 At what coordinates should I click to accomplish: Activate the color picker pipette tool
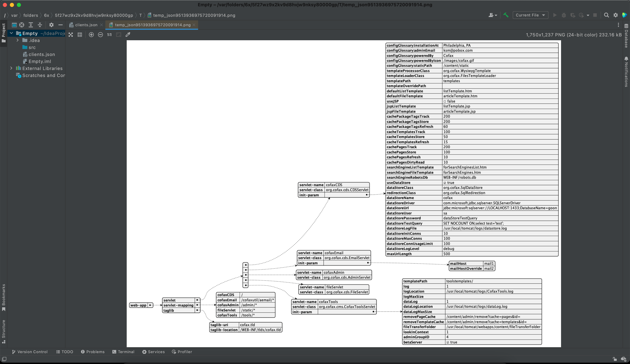[x=128, y=35]
